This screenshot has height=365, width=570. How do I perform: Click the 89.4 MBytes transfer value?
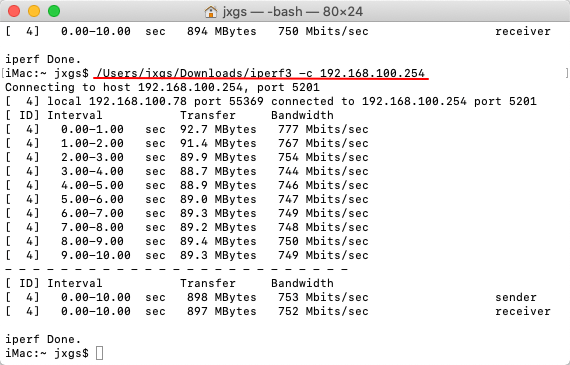[x=218, y=241]
